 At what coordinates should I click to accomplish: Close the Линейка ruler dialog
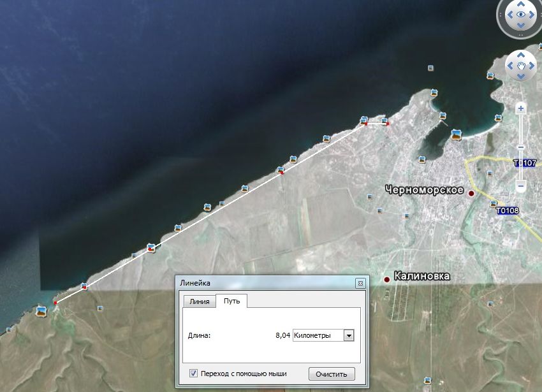(360, 283)
